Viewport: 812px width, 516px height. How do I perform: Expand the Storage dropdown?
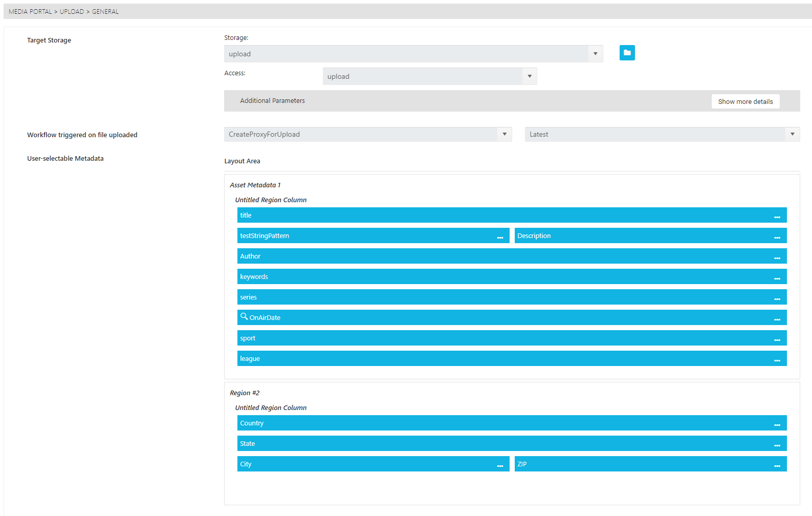595,54
